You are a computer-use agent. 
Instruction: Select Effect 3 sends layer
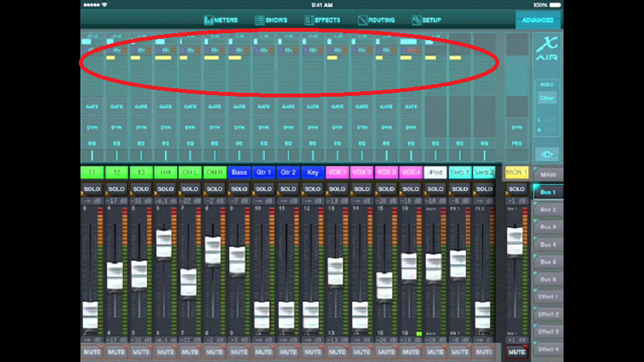(x=548, y=332)
